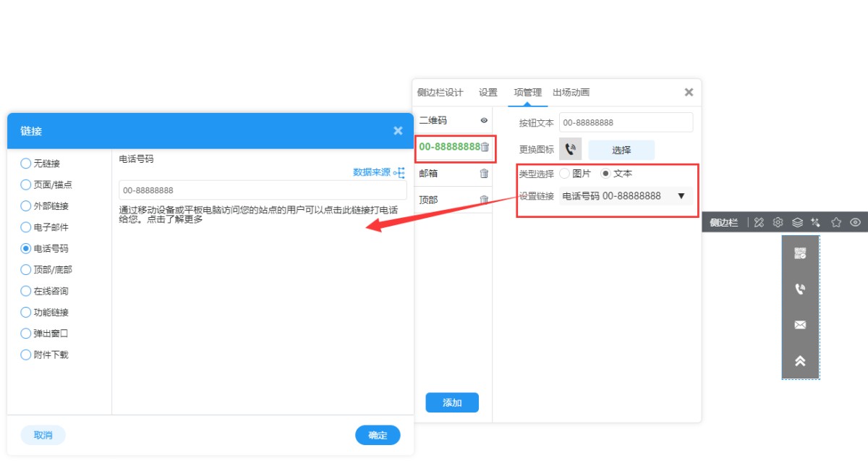Click the 按钮文本 input field
The height and width of the screenshot is (461, 868).
(x=626, y=122)
